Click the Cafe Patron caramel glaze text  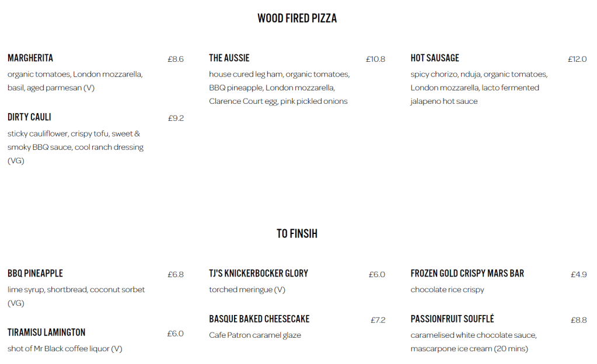coord(255,335)
